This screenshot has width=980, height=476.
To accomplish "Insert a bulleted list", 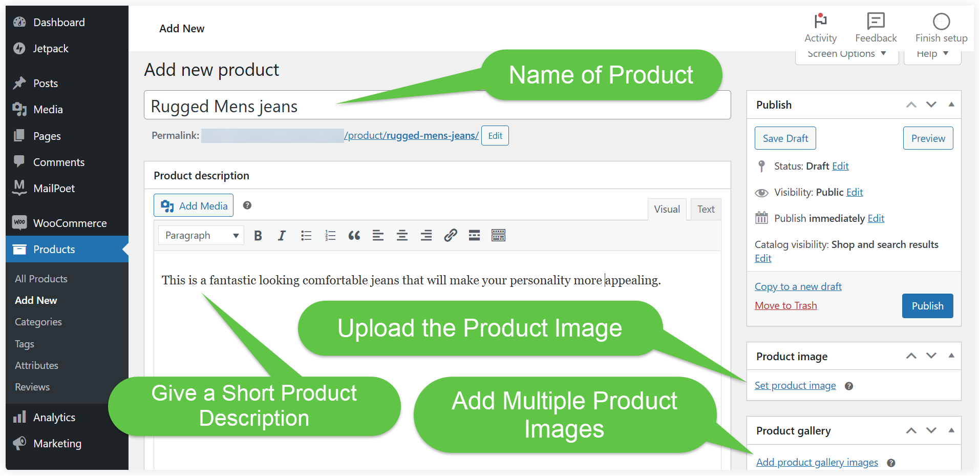I will pos(306,236).
